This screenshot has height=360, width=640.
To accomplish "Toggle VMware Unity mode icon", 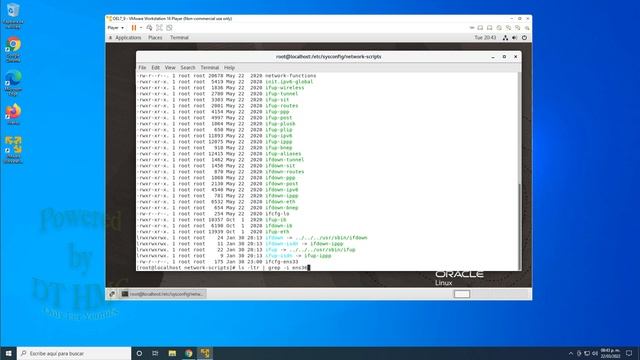I will [x=169, y=28].
